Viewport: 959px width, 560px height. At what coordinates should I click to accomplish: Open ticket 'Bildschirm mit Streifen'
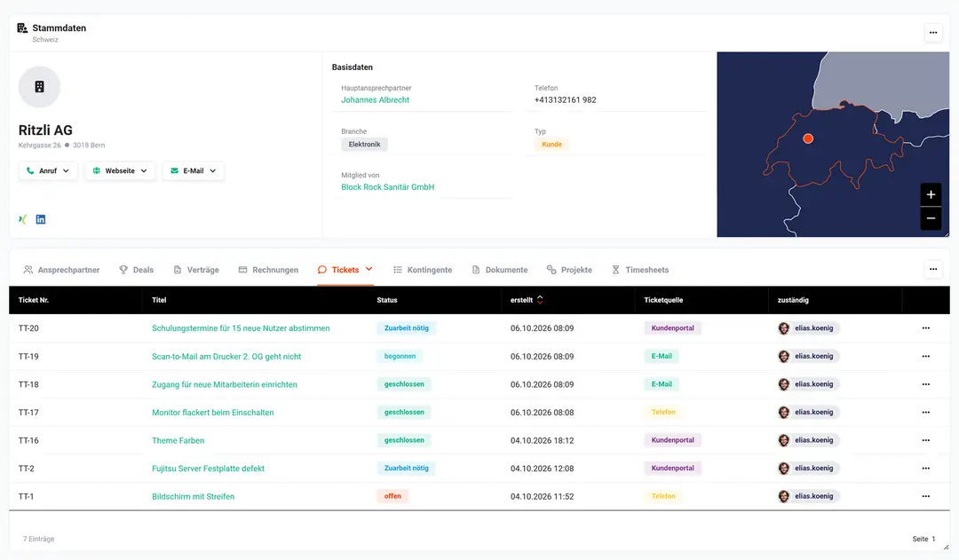[x=194, y=496]
